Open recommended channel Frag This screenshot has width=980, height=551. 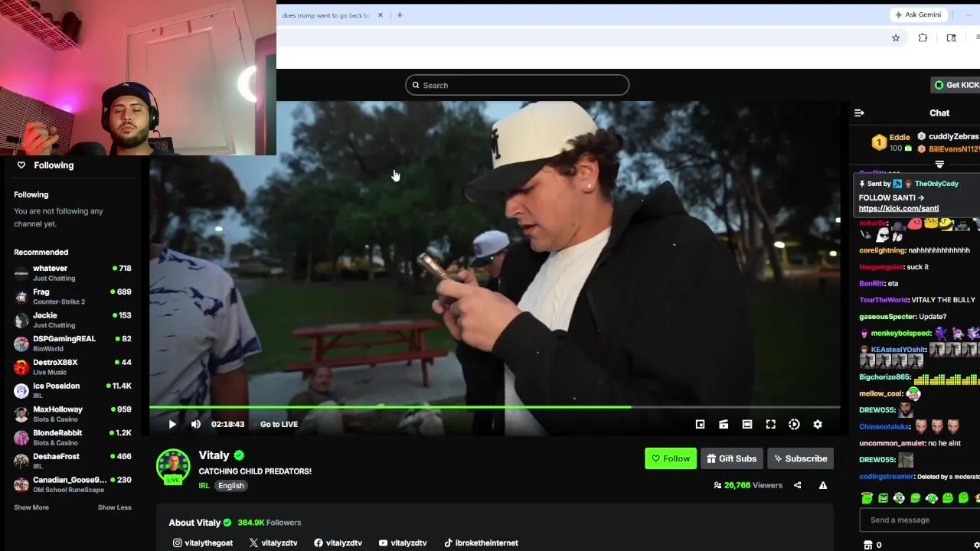coord(73,296)
